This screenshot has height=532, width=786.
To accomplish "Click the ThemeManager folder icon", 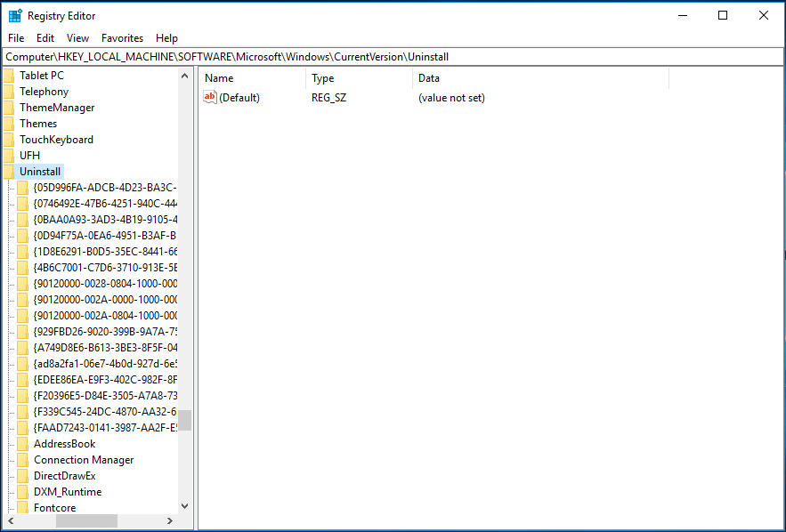I will point(9,108).
